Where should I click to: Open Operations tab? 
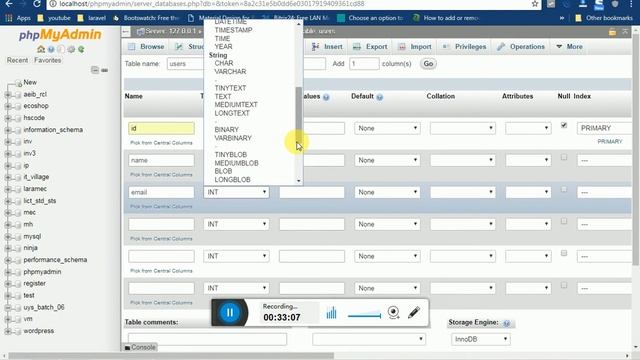(521, 47)
